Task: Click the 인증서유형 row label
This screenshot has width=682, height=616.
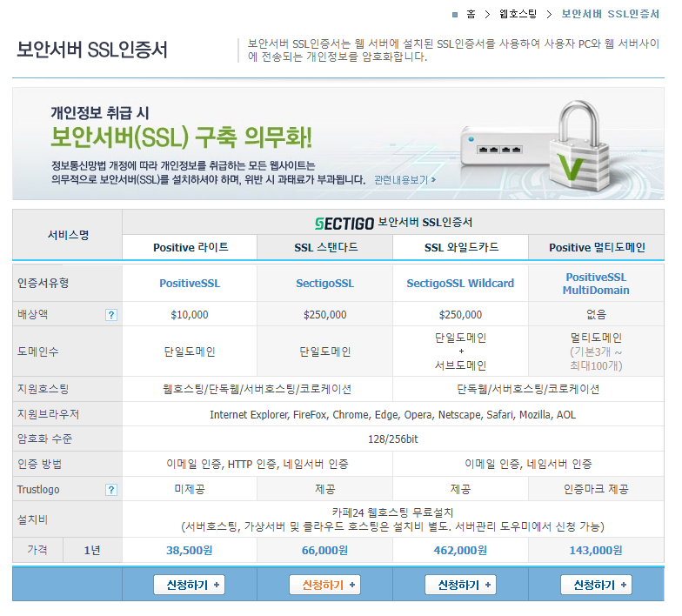Action: click(x=43, y=284)
